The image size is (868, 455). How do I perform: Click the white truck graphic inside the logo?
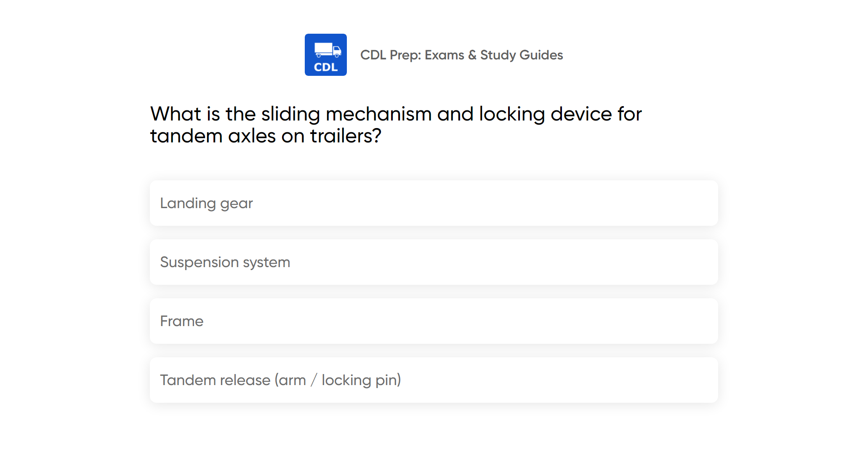point(327,50)
